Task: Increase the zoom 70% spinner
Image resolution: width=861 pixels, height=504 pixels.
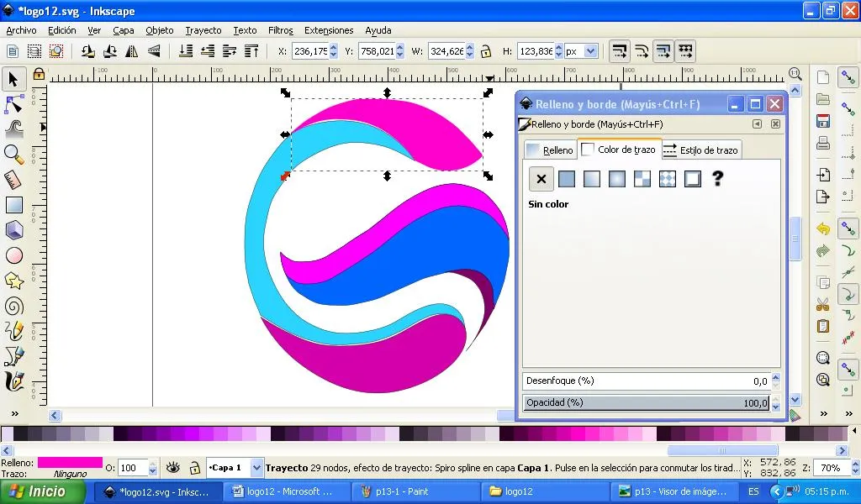Action: pos(855,465)
